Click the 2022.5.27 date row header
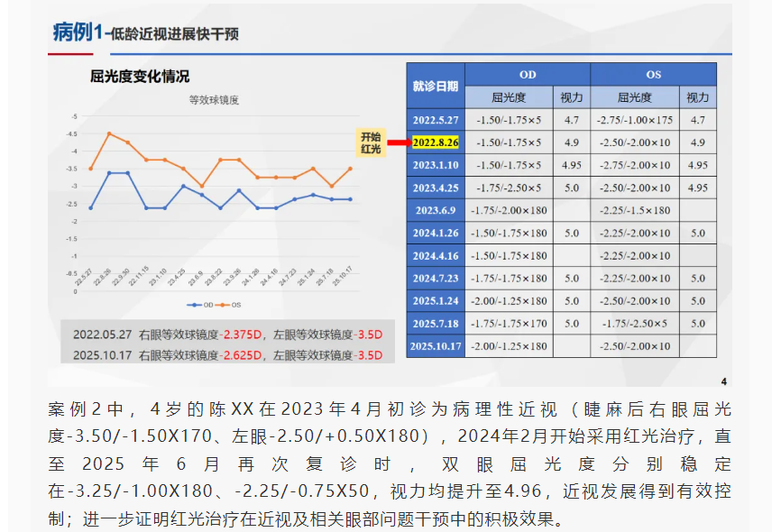This screenshot has height=532, width=781. (x=436, y=120)
